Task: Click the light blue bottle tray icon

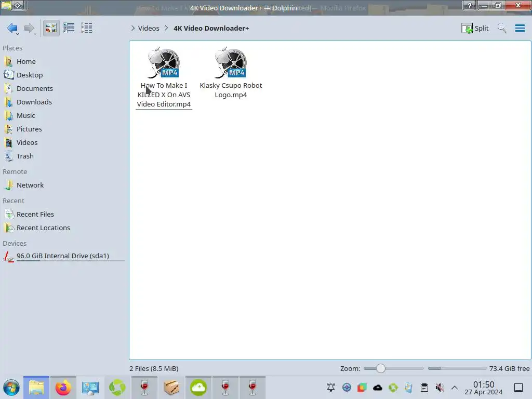Action: tap(408, 388)
